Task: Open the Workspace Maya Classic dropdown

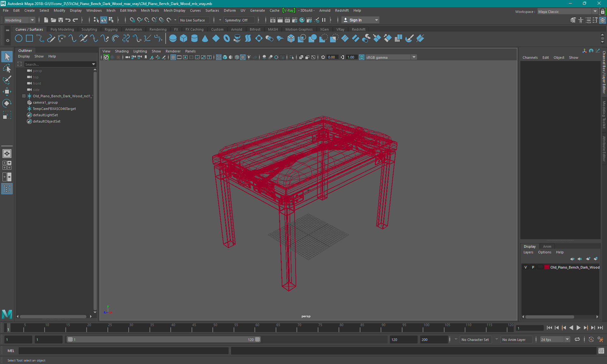Action: (567, 12)
